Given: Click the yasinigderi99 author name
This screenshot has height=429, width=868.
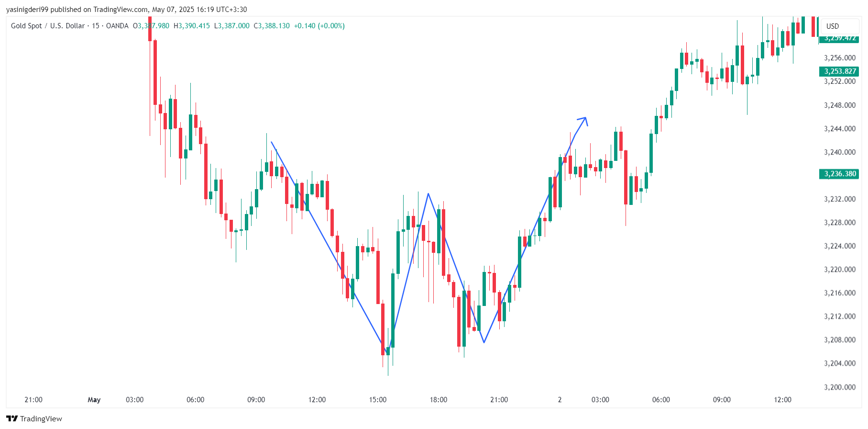Looking at the screenshot, I should pyautogui.click(x=27, y=9).
